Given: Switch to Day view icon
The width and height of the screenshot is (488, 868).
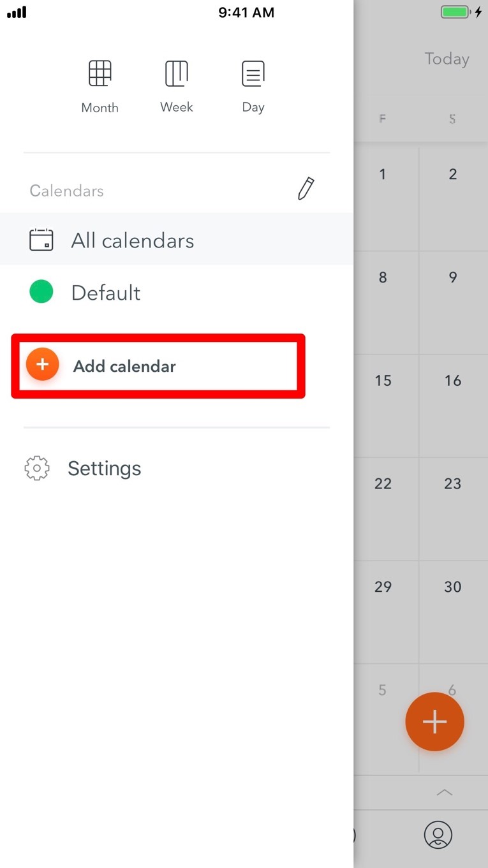Looking at the screenshot, I should 253,73.
